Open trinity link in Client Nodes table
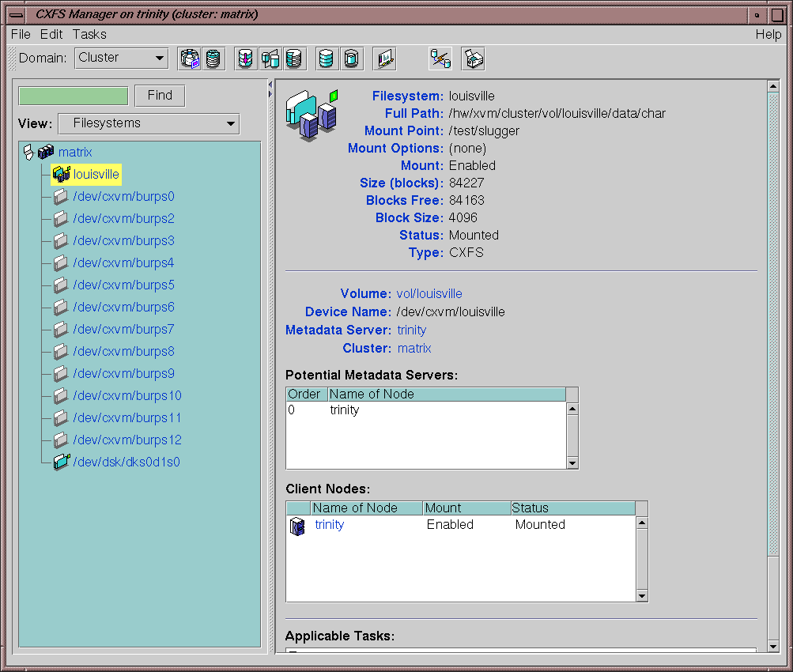Viewport: 793px width, 672px height. 329,524
